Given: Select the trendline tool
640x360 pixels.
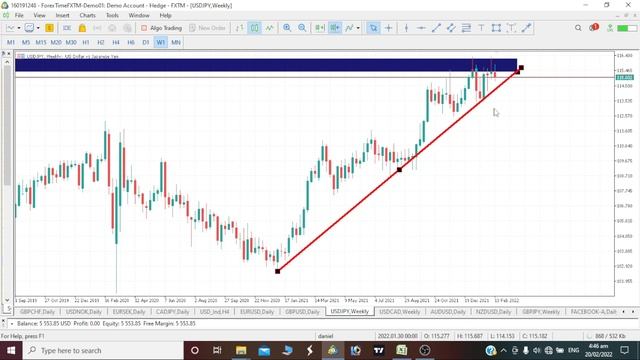Looking at the screenshot, I should pyautogui.click(x=436, y=28).
